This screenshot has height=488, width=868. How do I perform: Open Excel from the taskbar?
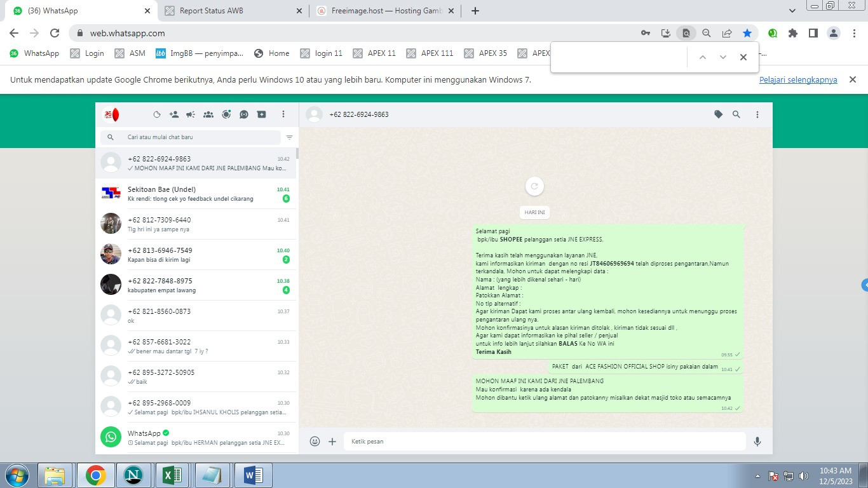pos(172,475)
